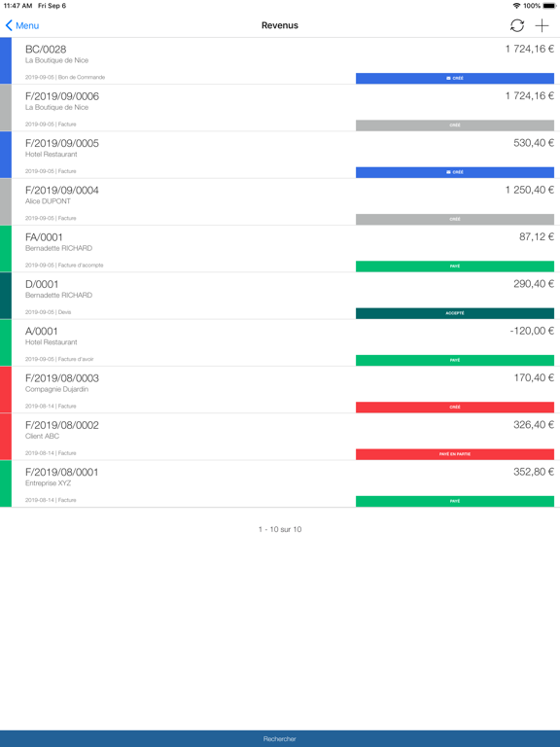Viewport: 560px width, 747px height.
Task: Open Alice DUPONT invoice F/2019/09/0004
Action: (x=280, y=202)
